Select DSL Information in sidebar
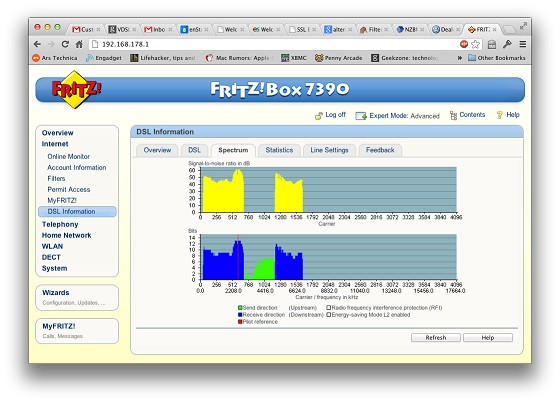The image size is (560, 403). [x=77, y=212]
